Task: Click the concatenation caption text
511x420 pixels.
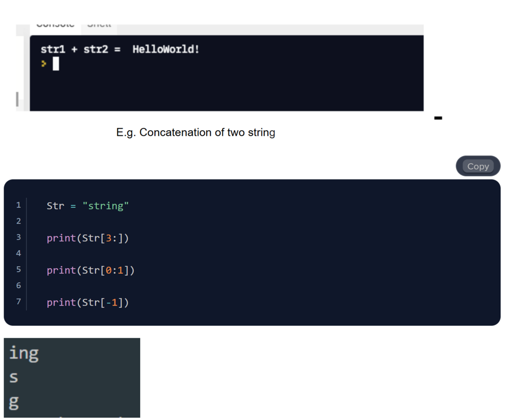Action: [x=196, y=133]
